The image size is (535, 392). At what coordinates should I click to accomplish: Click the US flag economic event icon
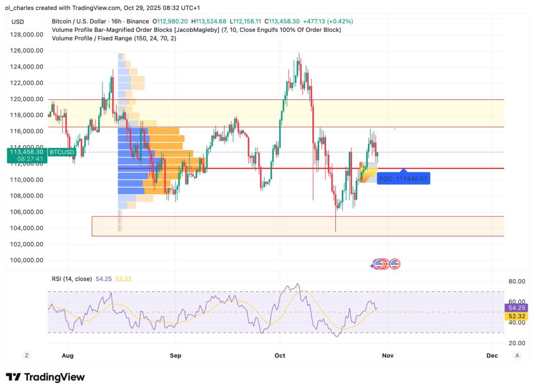(x=379, y=264)
